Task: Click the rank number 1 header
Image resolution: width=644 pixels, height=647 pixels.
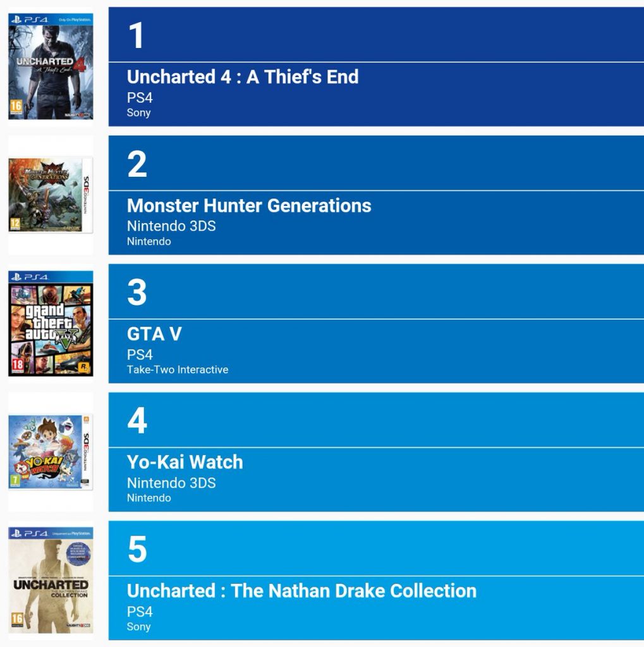Action: pyautogui.click(x=376, y=35)
